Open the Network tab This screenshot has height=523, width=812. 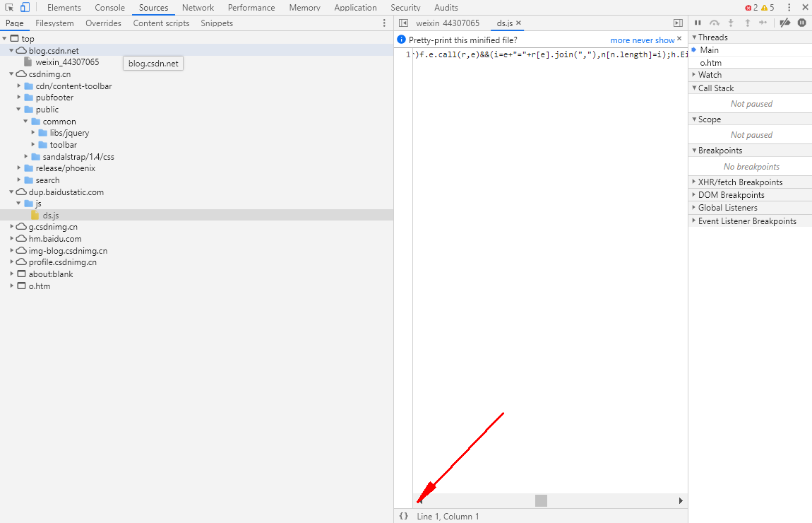[x=198, y=8]
